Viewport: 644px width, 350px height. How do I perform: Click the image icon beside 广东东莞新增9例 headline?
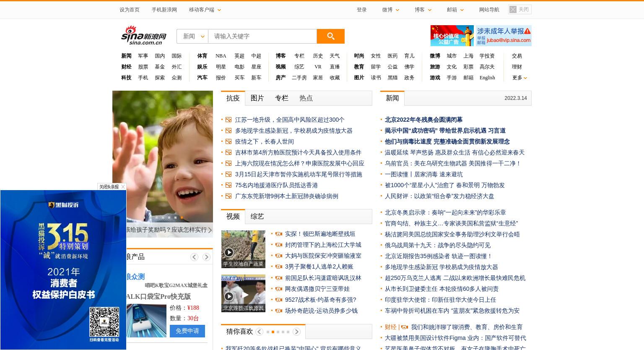click(x=229, y=196)
